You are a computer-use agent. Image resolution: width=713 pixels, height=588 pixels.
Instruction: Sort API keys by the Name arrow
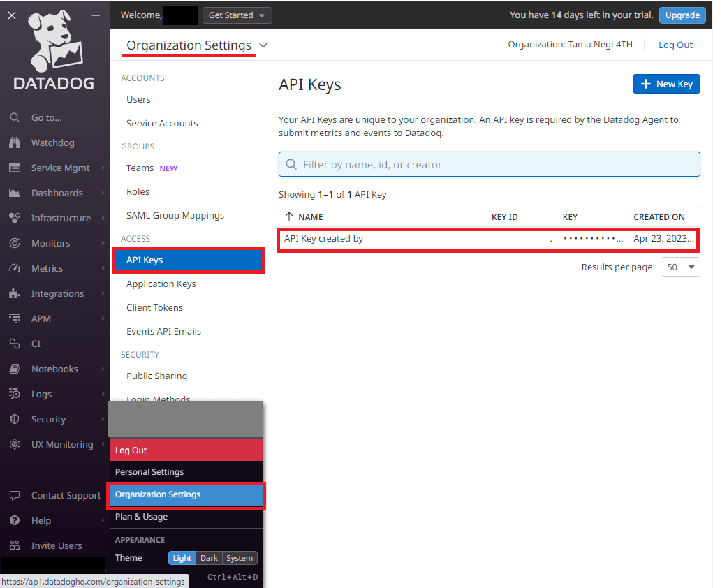click(x=289, y=217)
